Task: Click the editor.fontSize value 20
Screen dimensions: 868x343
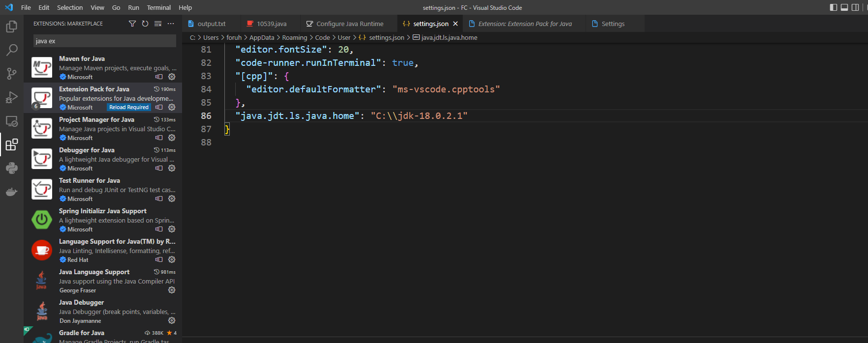Action: pos(343,50)
